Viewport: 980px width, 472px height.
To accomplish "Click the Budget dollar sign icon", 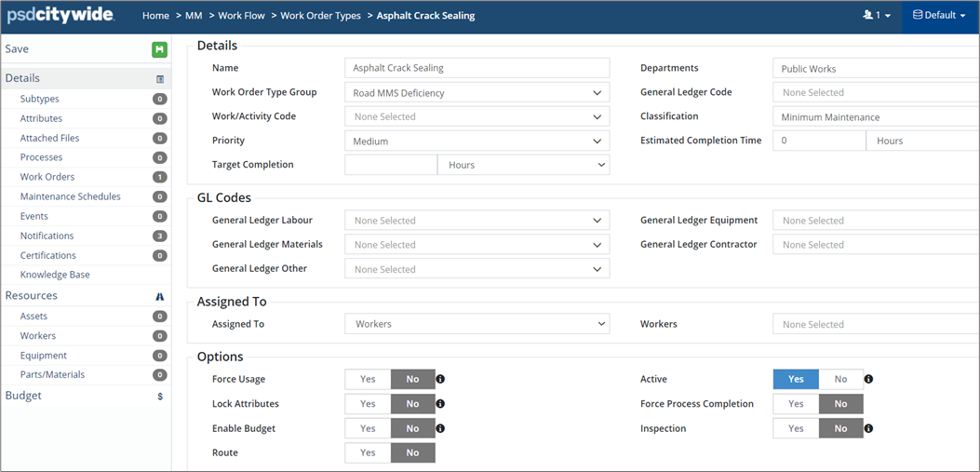I will (160, 397).
